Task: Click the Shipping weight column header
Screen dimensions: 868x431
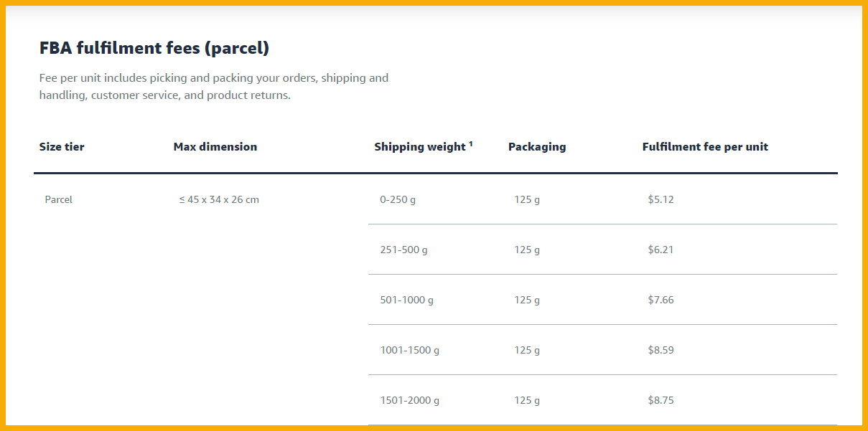Action: tap(419, 147)
